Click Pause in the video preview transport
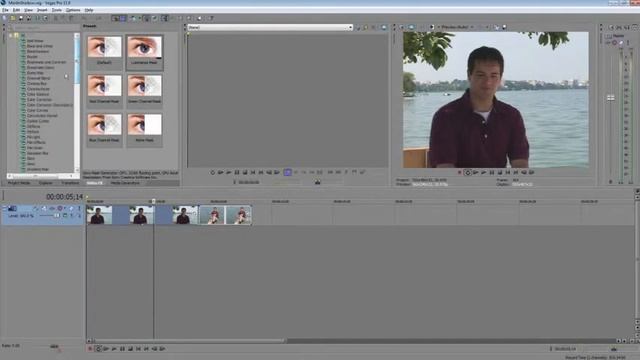Screen dimensions: 640x360 (x=491, y=173)
